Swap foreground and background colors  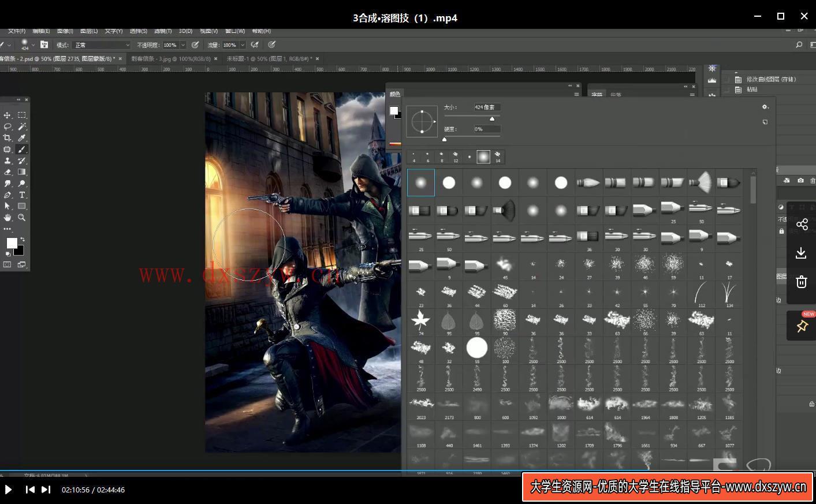[x=23, y=239]
